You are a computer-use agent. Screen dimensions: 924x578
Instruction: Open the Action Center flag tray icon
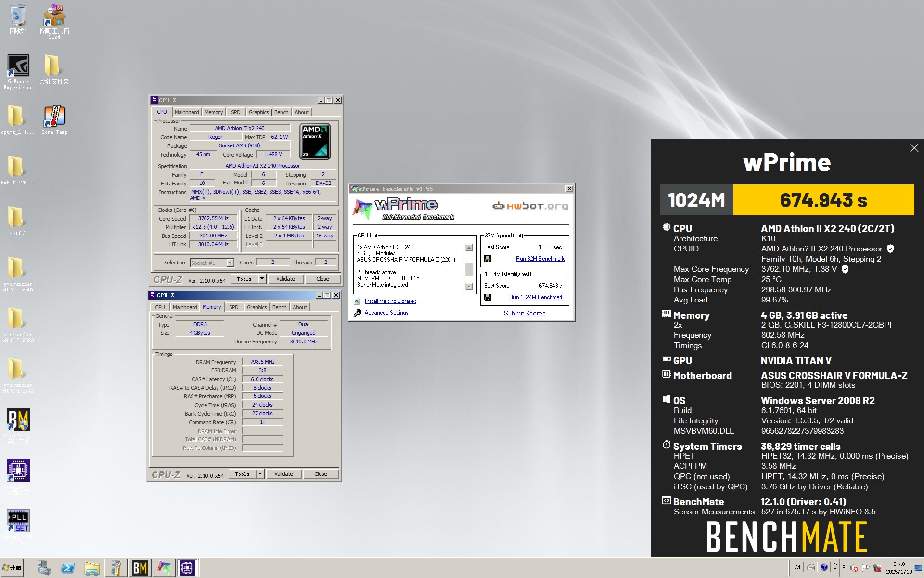click(x=866, y=568)
